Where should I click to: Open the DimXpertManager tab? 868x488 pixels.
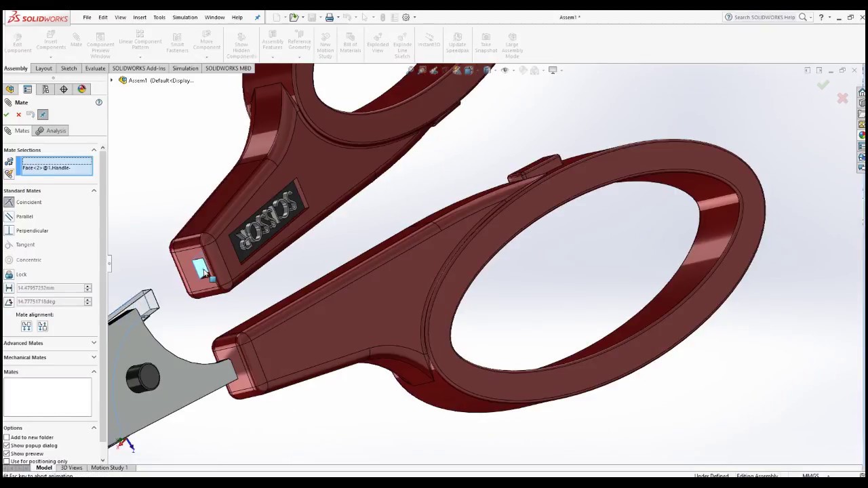(x=64, y=89)
